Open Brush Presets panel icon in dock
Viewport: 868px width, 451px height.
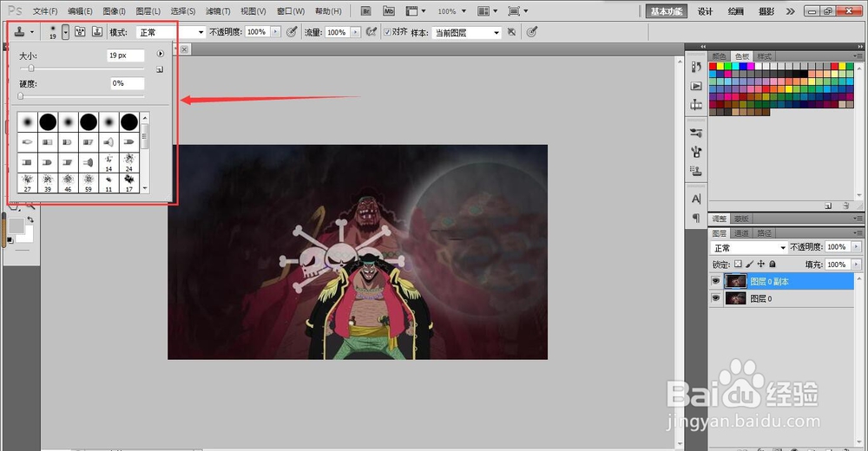coord(696,133)
